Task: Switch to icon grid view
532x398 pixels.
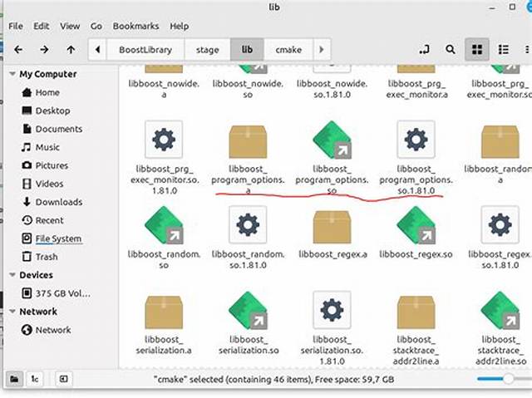Action: (477, 50)
